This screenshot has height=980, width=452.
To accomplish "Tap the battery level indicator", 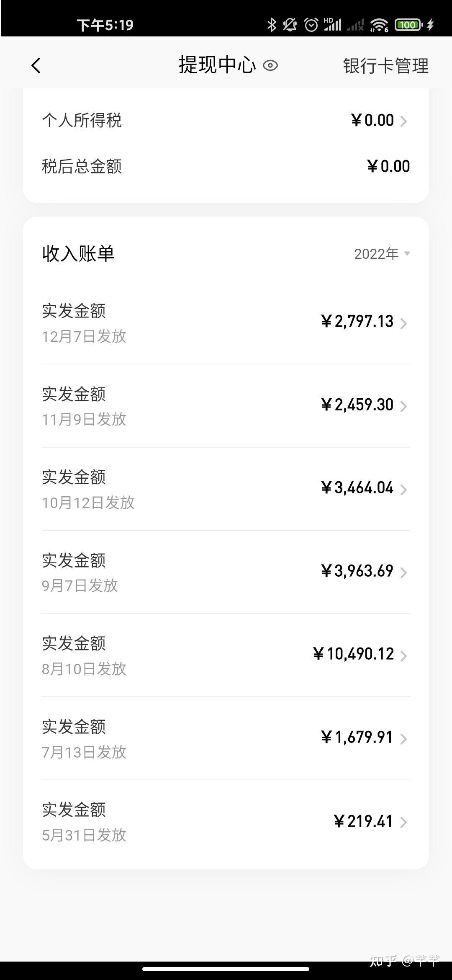I will pyautogui.click(x=408, y=25).
